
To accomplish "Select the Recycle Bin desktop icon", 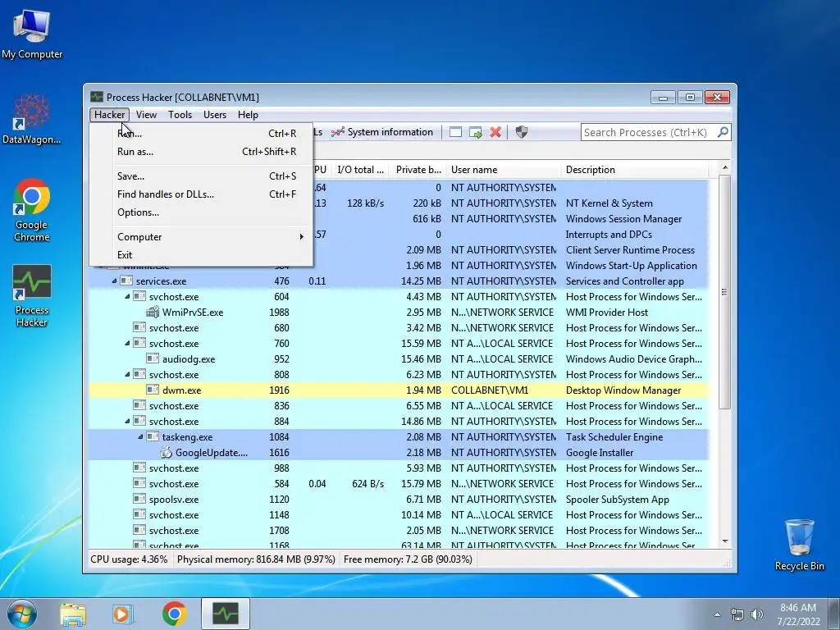I will (799, 545).
